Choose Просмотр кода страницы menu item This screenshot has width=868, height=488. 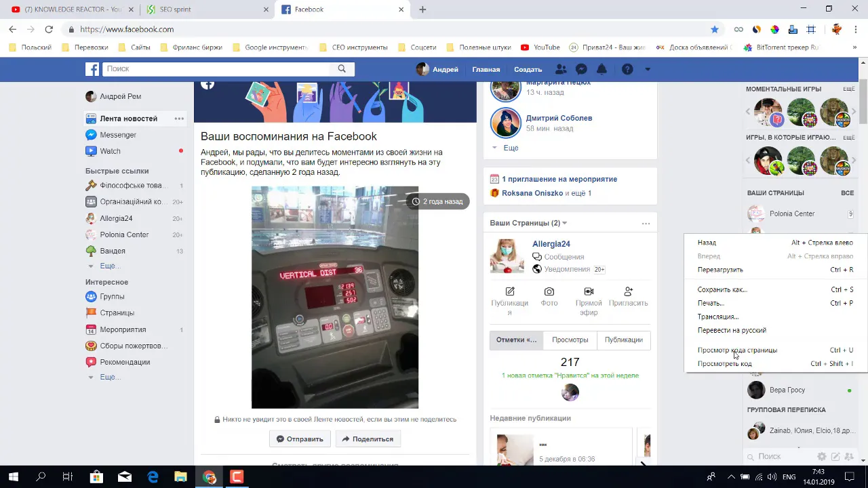point(776,350)
